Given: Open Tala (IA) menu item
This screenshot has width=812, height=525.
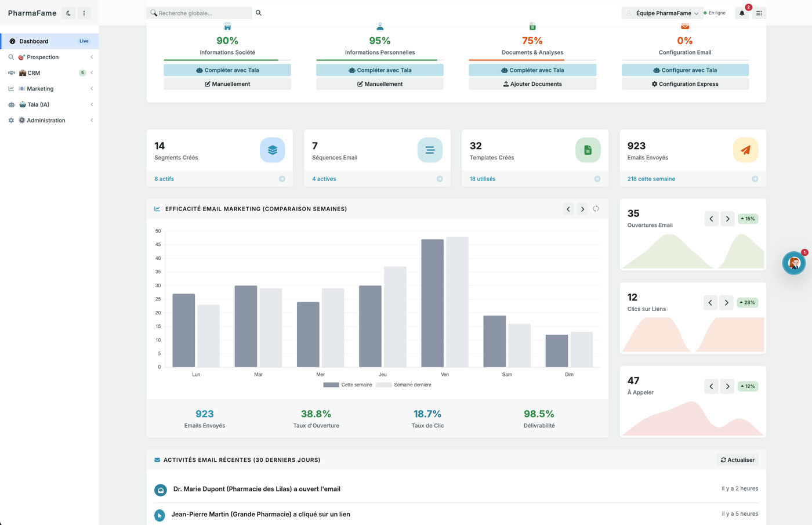Looking at the screenshot, I should (x=49, y=104).
